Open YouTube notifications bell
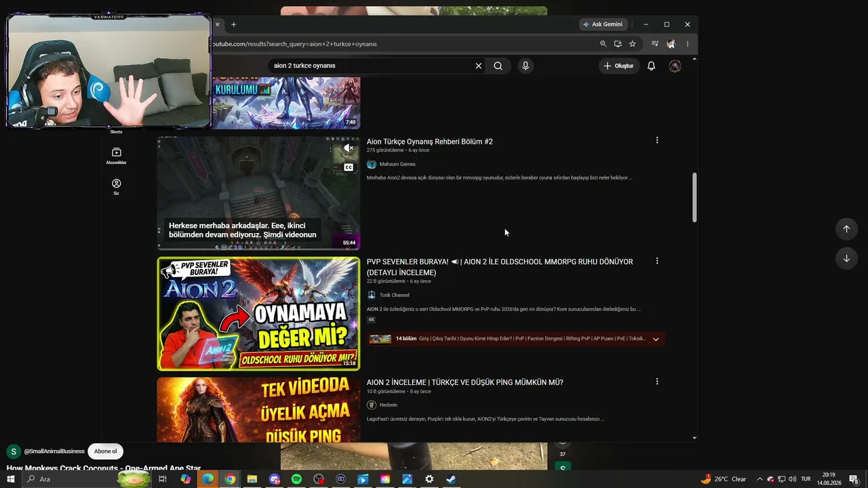 [651, 66]
